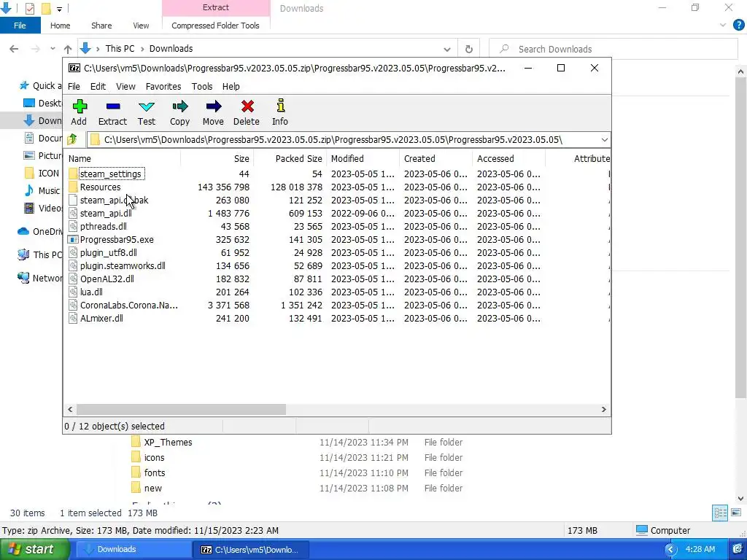Open the Favorites menu
The image size is (747, 560).
pyautogui.click(x=163, y=86)
